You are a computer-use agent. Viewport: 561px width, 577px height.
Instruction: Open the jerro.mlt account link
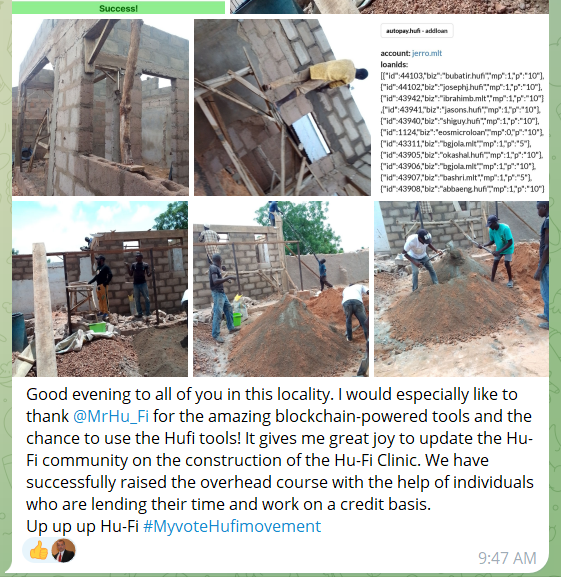pos(427,53)
